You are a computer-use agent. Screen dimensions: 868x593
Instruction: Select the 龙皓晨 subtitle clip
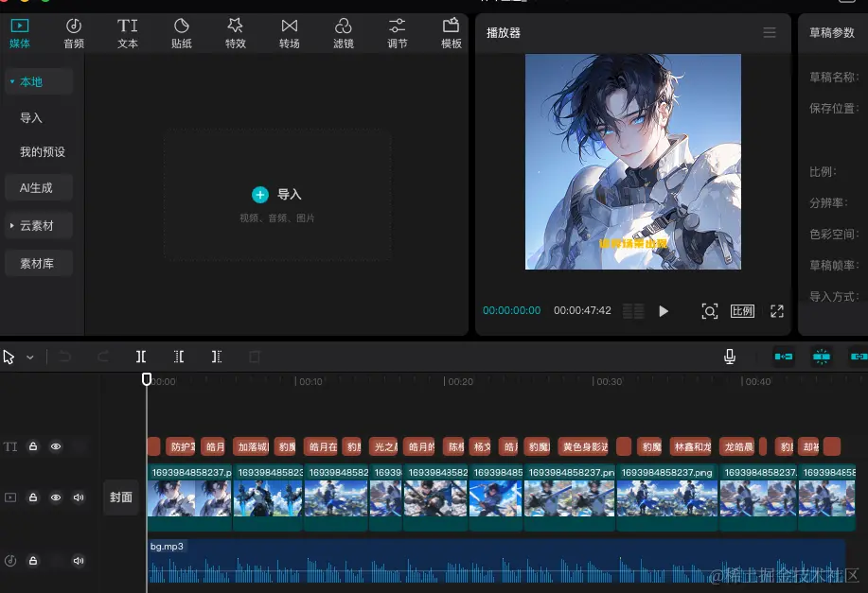pos(738,446)
